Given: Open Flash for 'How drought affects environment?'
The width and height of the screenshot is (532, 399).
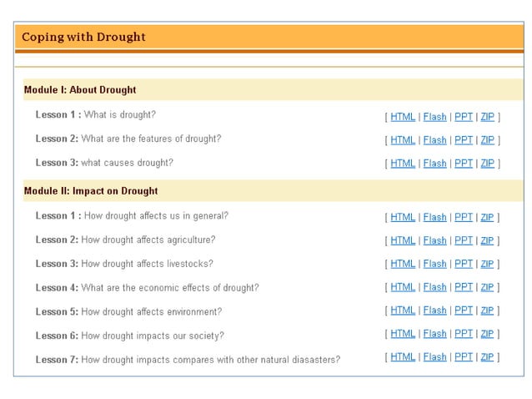Looking at the screenshot, I should click(434, 310).
